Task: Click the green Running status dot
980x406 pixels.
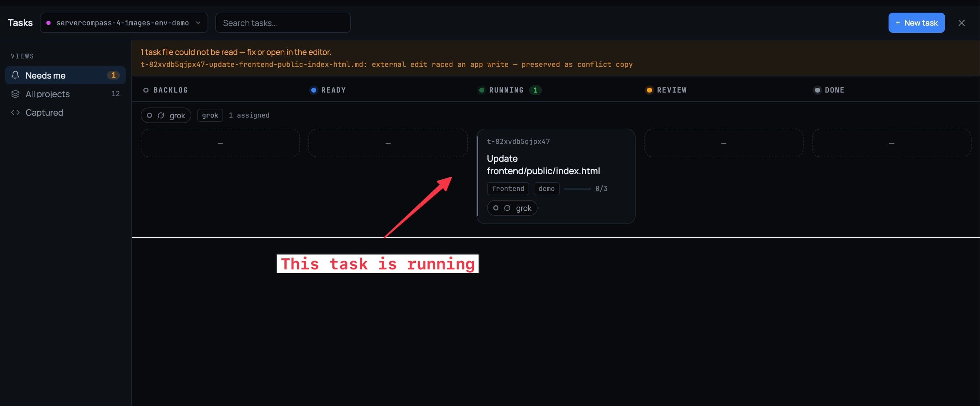Action: pyautogui.click(x=482, y=90)
